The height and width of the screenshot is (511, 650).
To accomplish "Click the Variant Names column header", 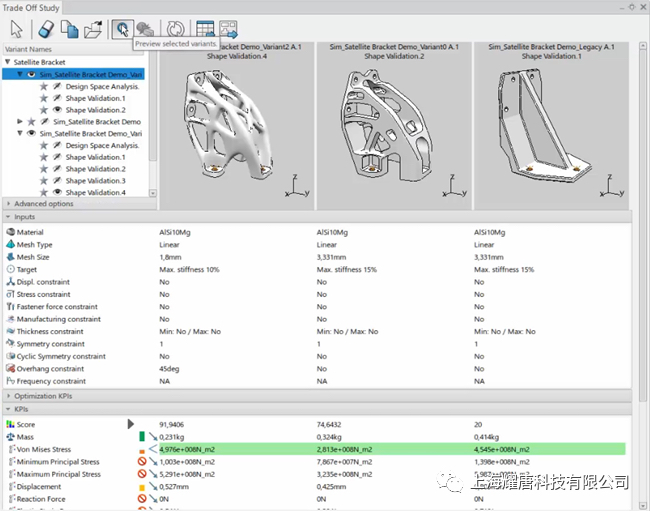I will [73, 49].
